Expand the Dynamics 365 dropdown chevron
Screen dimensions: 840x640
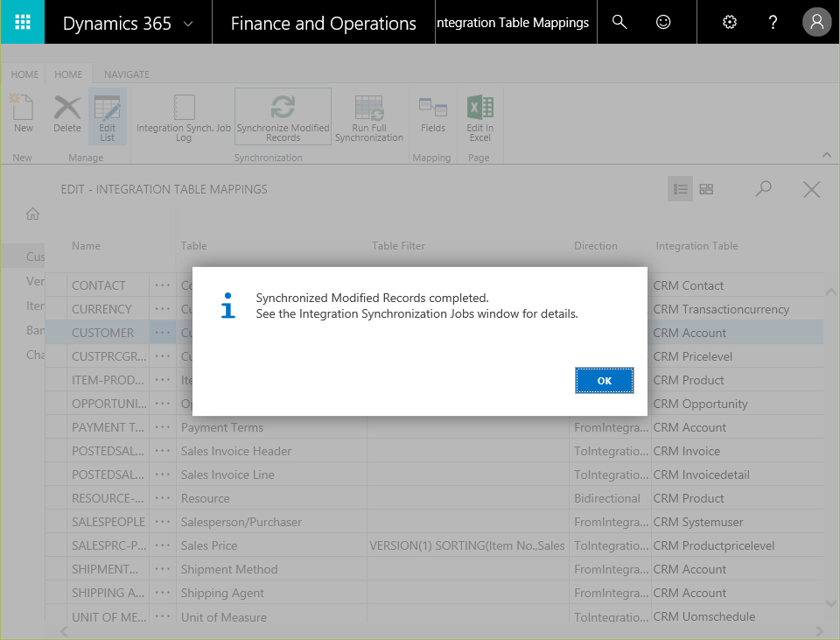pos(188,24)
